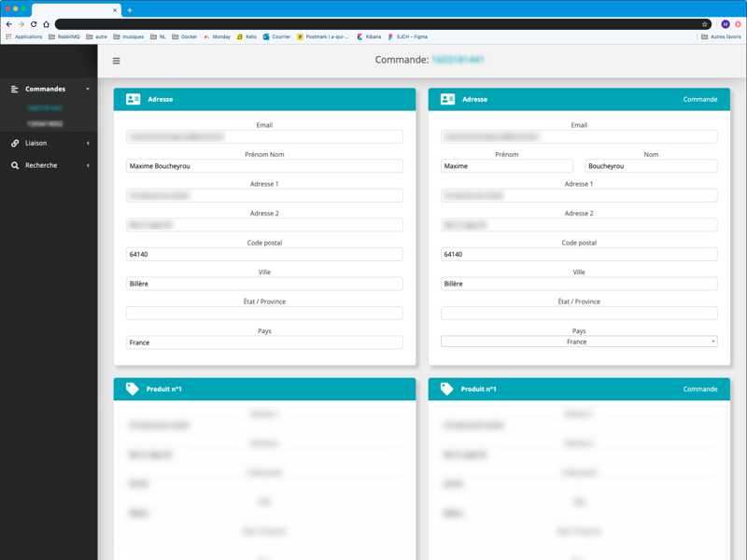Open the Kibana bookmark
Screen dimensions: 747x560
369,37
